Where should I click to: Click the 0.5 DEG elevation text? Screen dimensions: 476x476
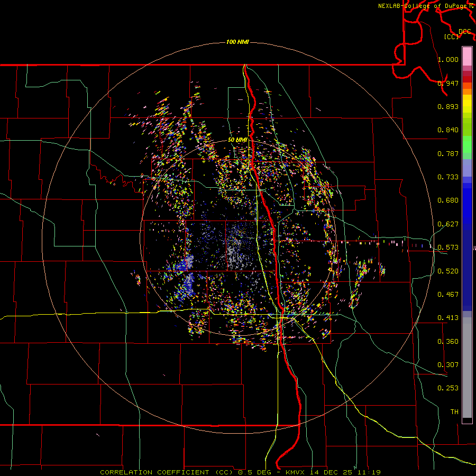pos(254,472)
